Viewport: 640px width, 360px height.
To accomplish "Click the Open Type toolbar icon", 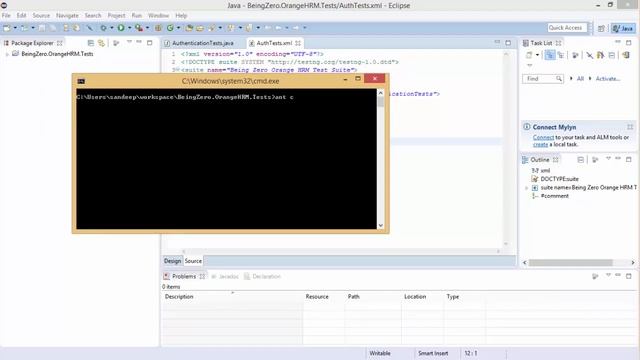I will [189, 28].
